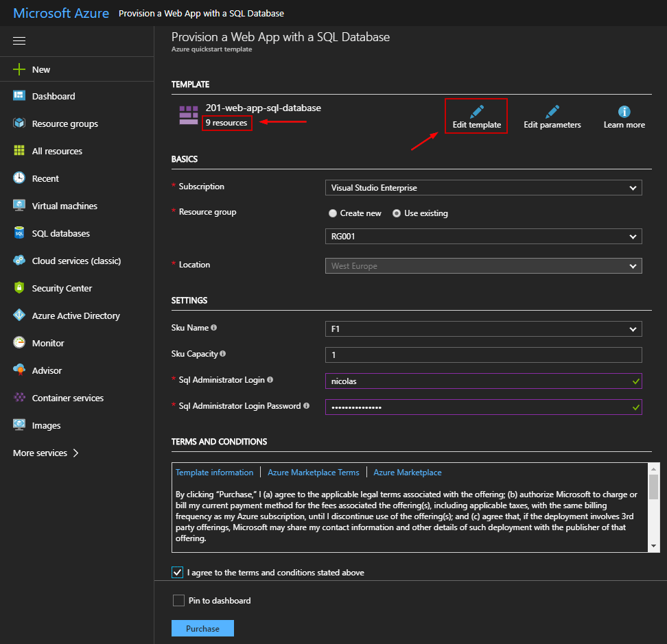This screenshot has width=667, height=644.
Task: Open Azure Active Directory menu item
Action: [x=76, y=316]
